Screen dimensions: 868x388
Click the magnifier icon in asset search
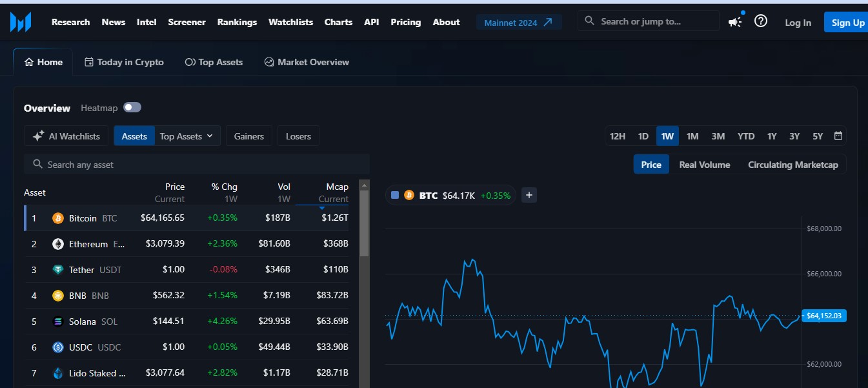[x=37, y=165]
